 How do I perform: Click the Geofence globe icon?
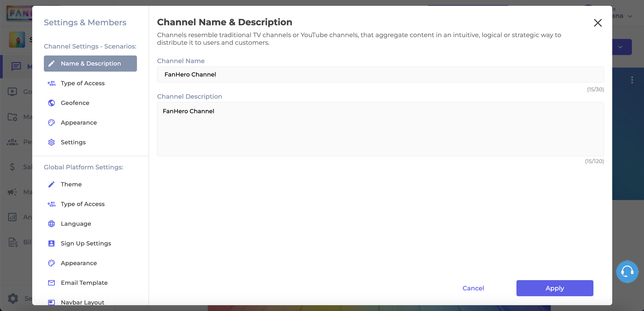(x=51, y=103)
